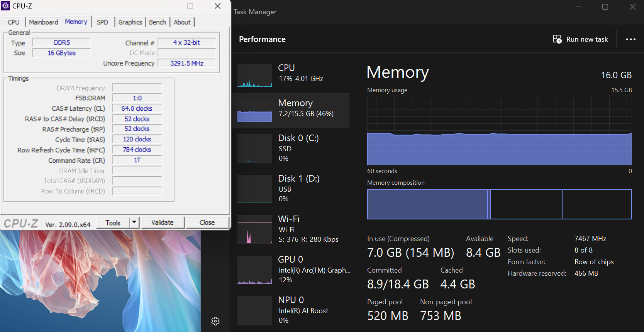Select the Wi-Fi graph thumbnail
The width and height of the screenshot is (644, 332).
(x=254, y=229)
